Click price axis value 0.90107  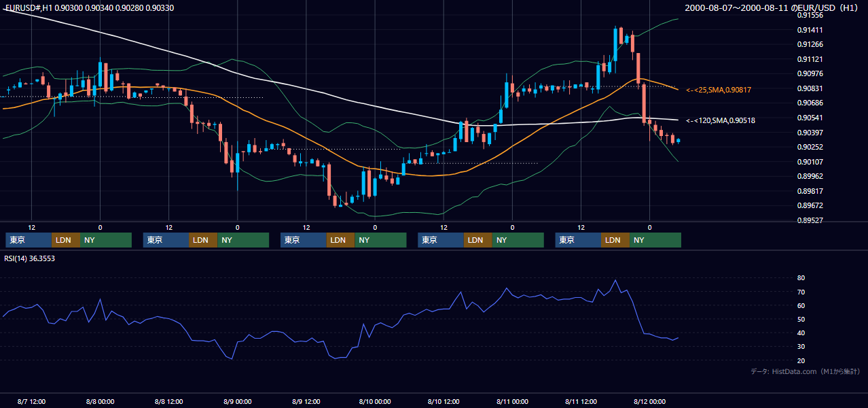tap(810, 162)
